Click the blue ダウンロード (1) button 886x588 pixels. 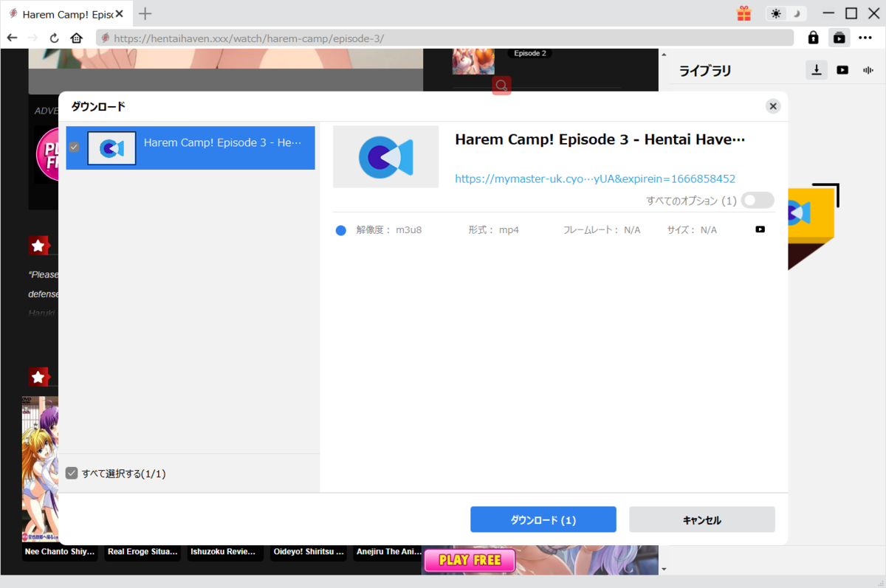click(x=543, y=519)
